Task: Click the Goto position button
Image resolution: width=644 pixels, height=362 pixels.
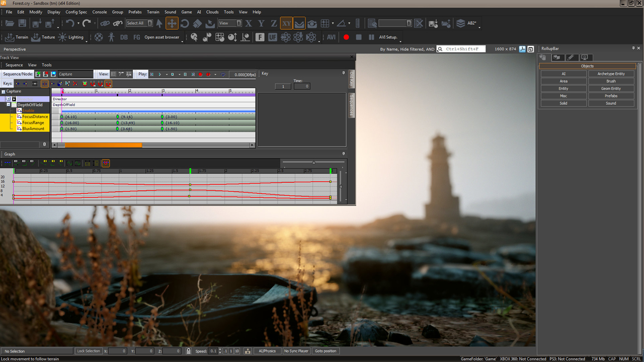Action: (x=326, y=351)
